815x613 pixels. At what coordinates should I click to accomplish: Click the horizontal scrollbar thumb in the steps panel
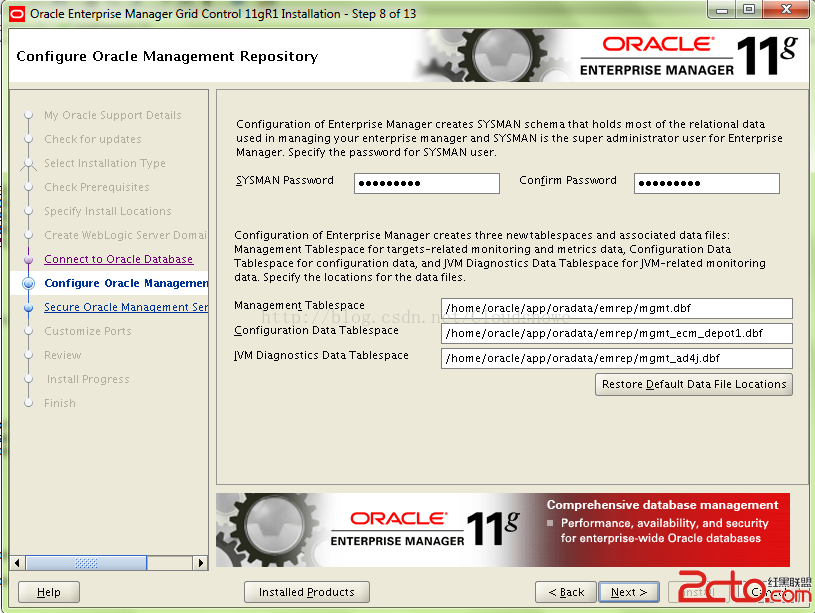86,563
